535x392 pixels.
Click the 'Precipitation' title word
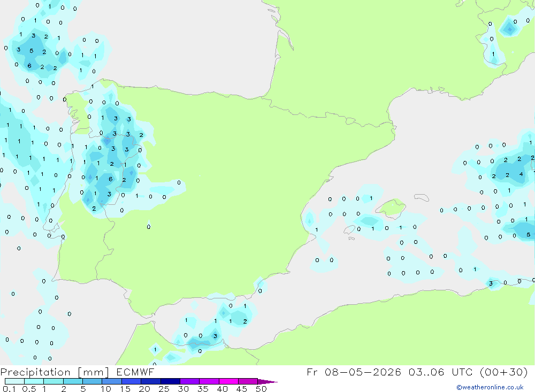point(35,372)
